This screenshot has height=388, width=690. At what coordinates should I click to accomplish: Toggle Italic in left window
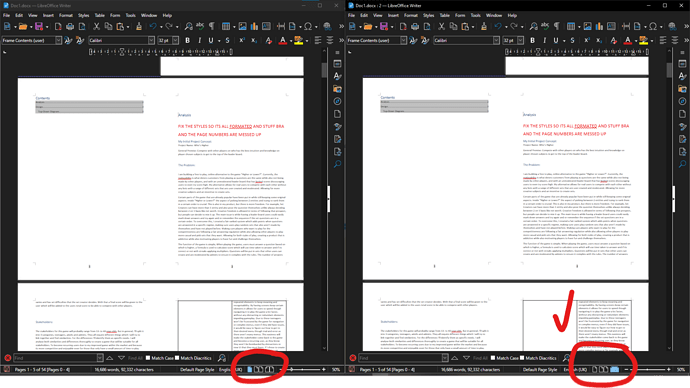[199, 40]
